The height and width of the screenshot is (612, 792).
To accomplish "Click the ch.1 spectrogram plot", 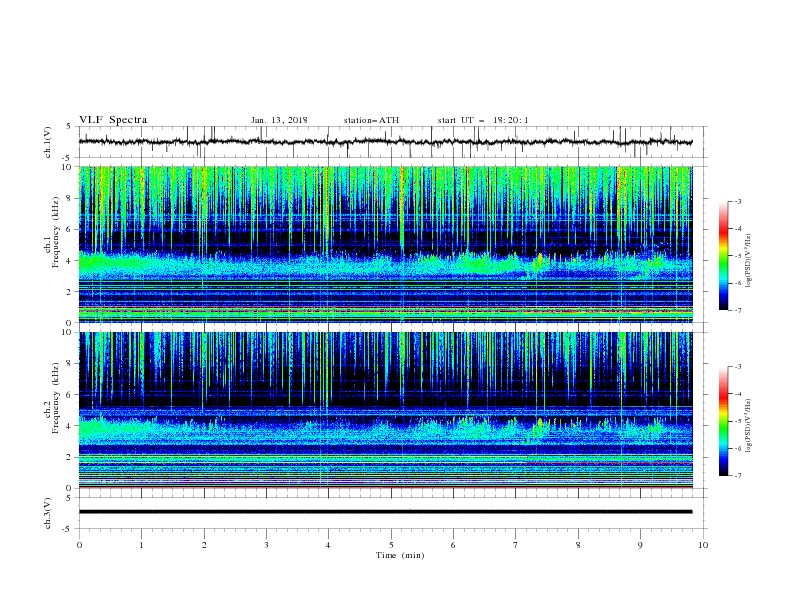I will [385, 244].
